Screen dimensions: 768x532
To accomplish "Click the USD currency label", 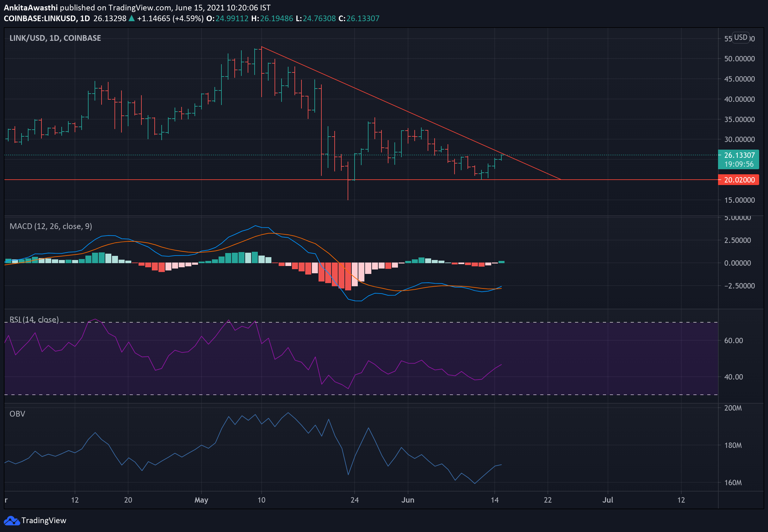I will 741,37.
